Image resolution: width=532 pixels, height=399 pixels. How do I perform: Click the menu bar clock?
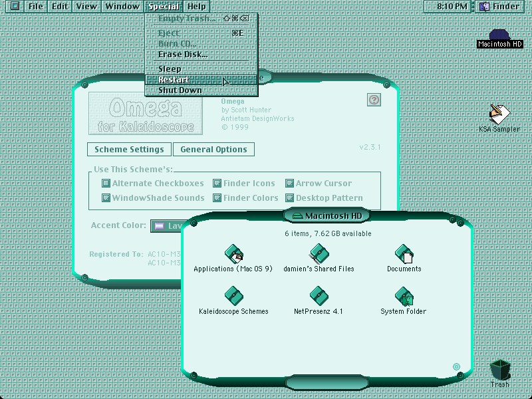[448, 6]
